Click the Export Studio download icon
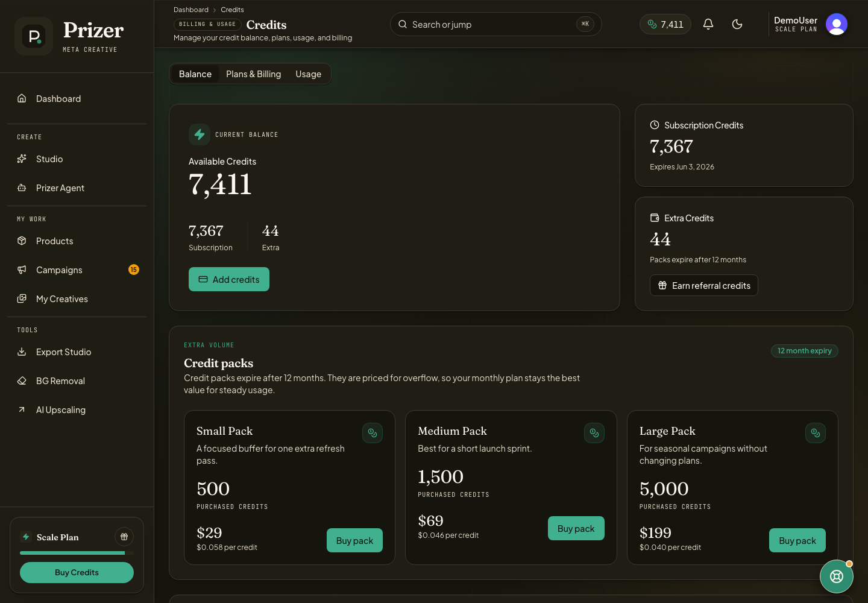The height and width of the screenshot is (603, 868). (22, 352)
